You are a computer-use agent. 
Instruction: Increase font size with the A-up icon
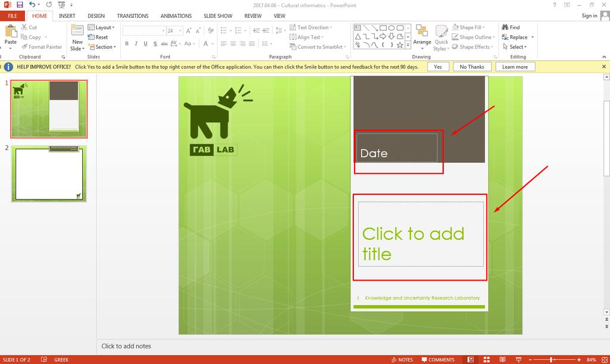(x=189, y=31)
